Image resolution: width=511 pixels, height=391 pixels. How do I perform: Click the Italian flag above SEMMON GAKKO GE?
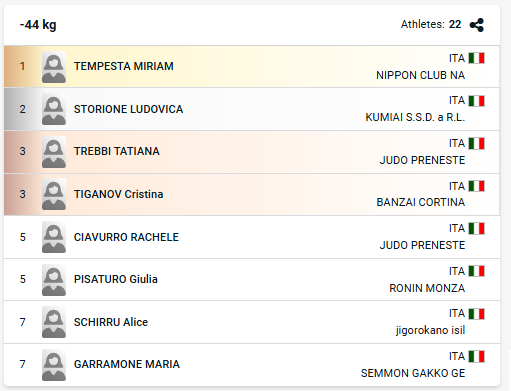(476, 356)
